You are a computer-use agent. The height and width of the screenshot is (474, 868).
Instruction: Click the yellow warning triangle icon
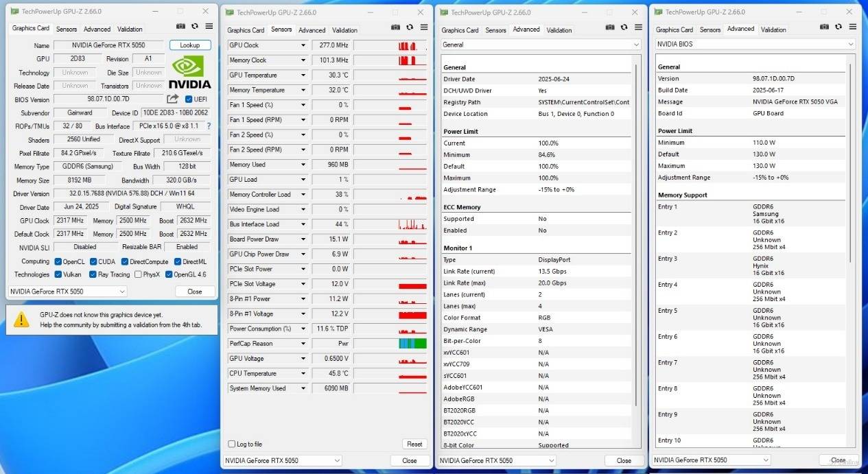(22, 319)
